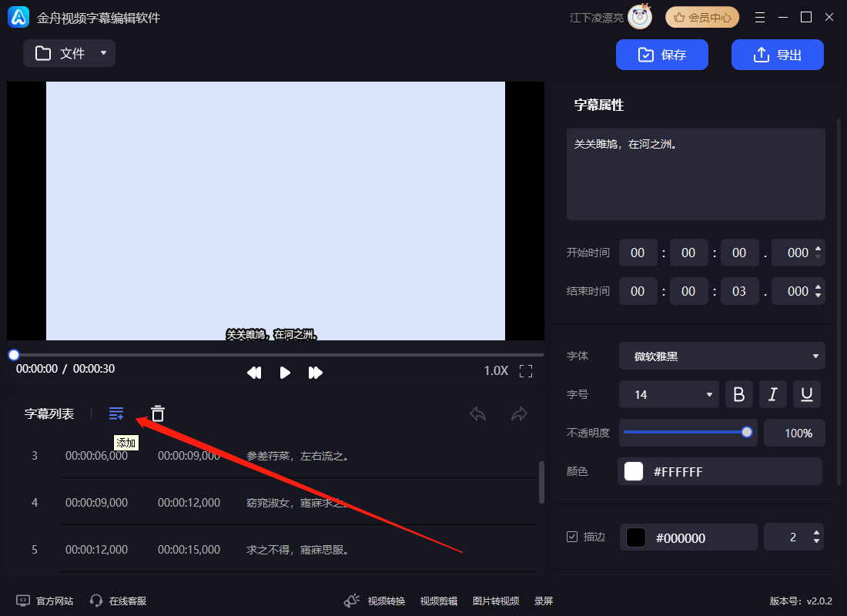Viewport: 847px width, 616px height.
Task: Click the black #000000 stroke swatch
Action: tap(636, 537)
